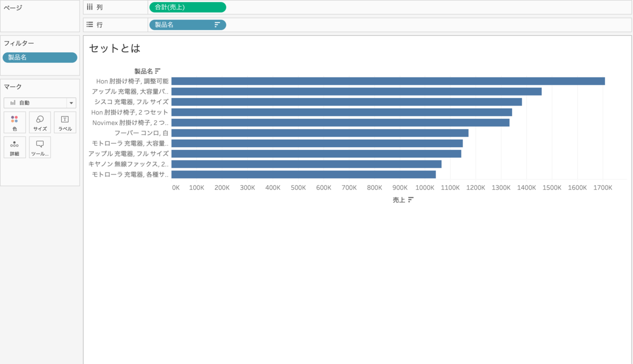Click axis tick label 1000K

point(425,188)
